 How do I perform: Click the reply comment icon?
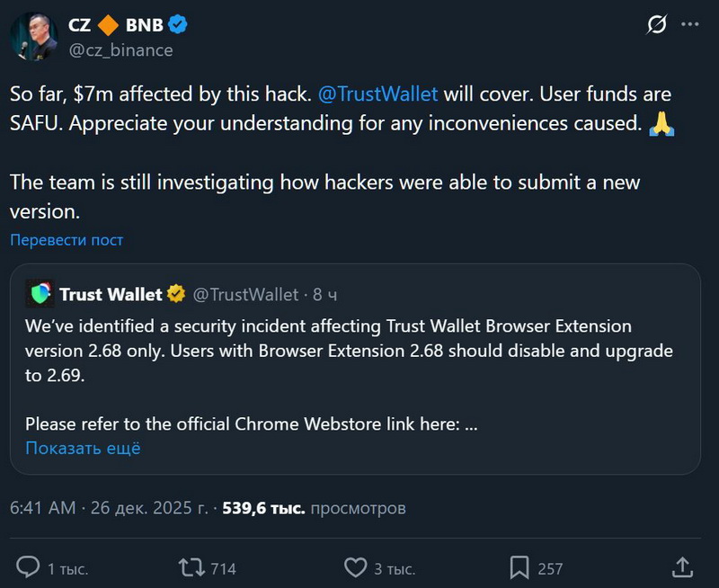click(x=29, y=567)
